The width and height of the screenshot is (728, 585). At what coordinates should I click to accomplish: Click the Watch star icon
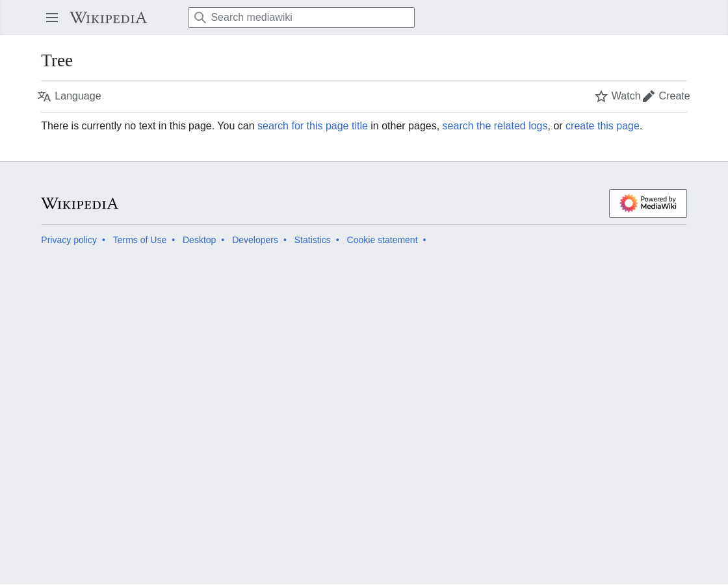[601, 96]
